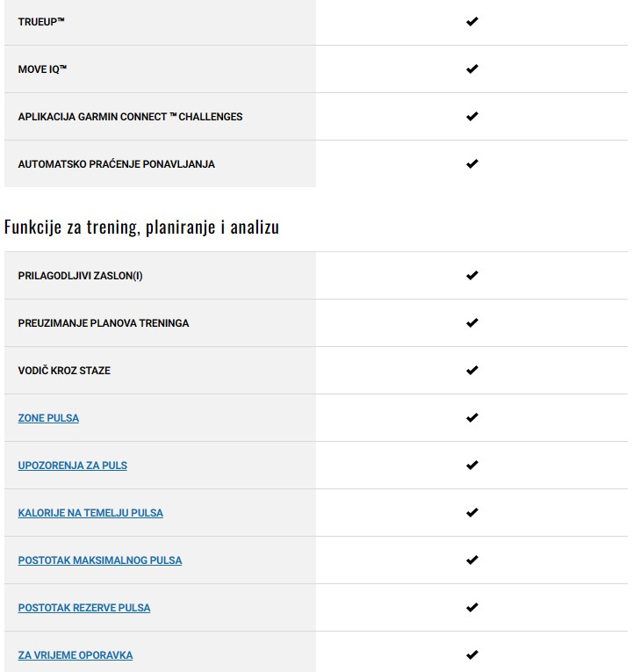This screenshot has width=633, height=672.
Task: Click checkmark for Postotak maksimalnog pulsa
Action: pyautogui.click(x=472, y=560)
